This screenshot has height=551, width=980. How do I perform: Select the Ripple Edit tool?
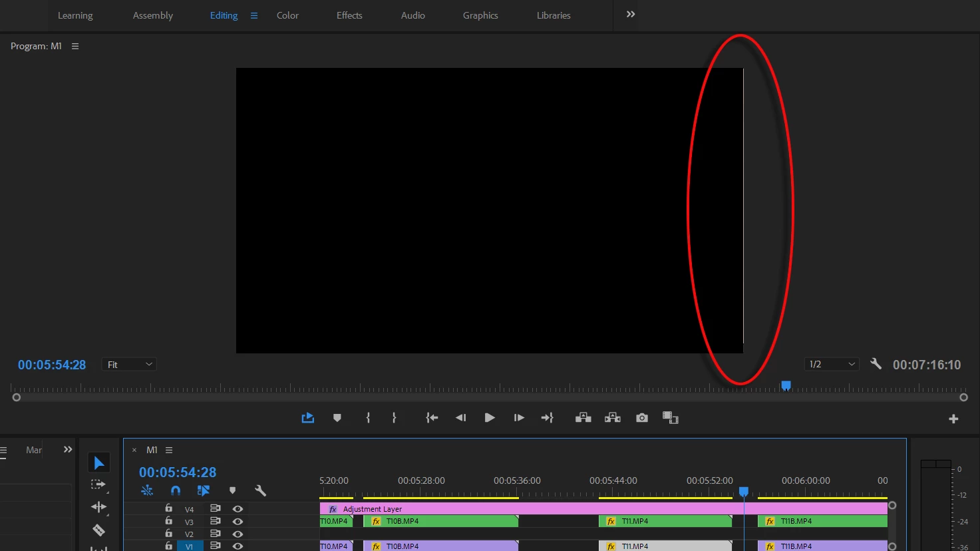99,507
